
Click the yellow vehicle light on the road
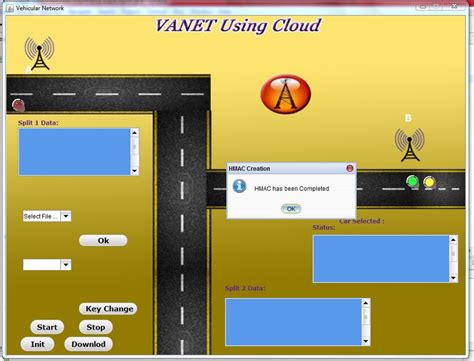coord(429,182)
